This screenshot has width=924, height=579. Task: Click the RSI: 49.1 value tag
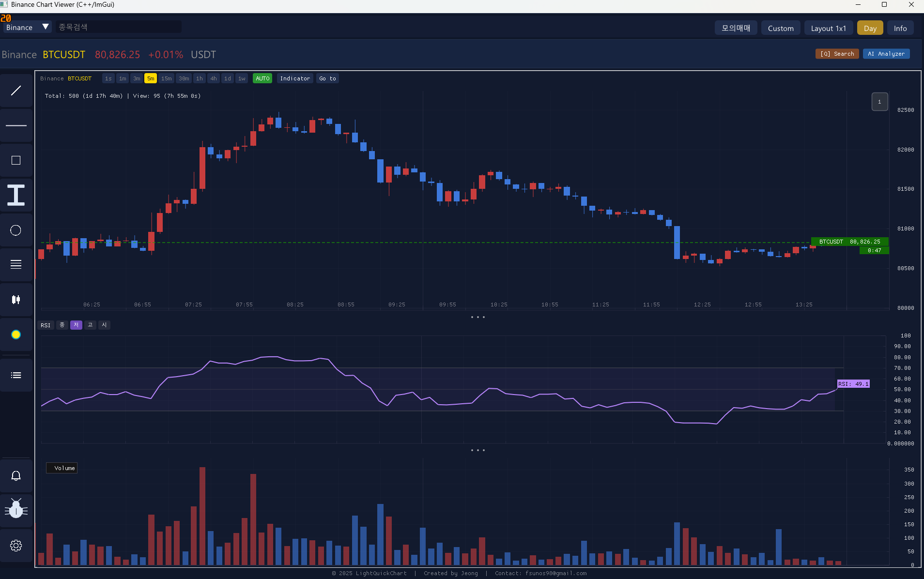click(853, 384)
